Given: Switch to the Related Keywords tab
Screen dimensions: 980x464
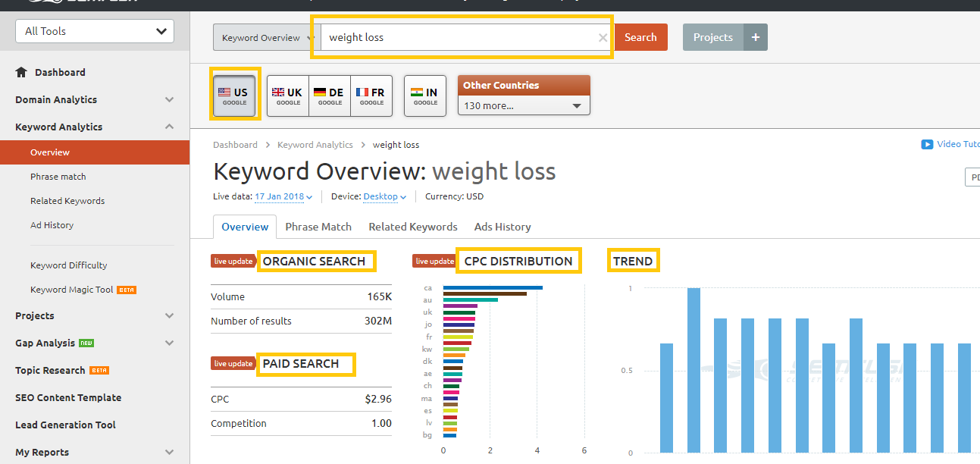Looking at the screenshot, I should (x=413, y=227).
